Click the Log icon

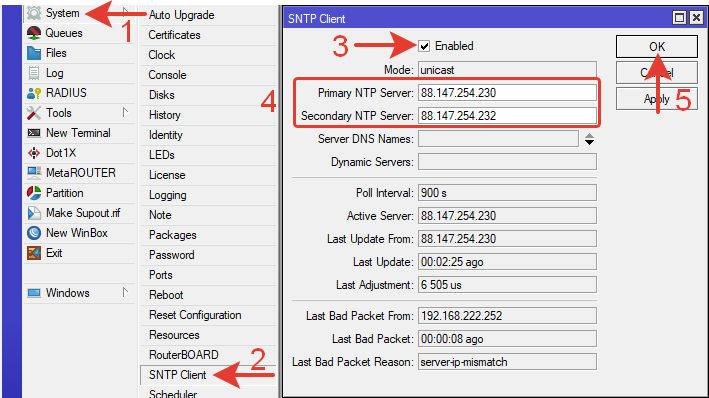pos(34,73)
